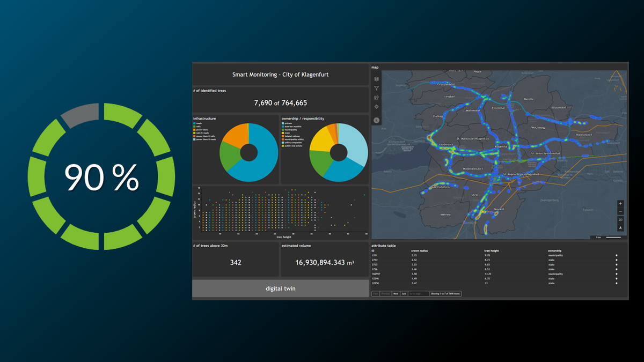This screenshot has height=362, width=644.
Task: Click the map export/share icon
Action: coord(376,98)
